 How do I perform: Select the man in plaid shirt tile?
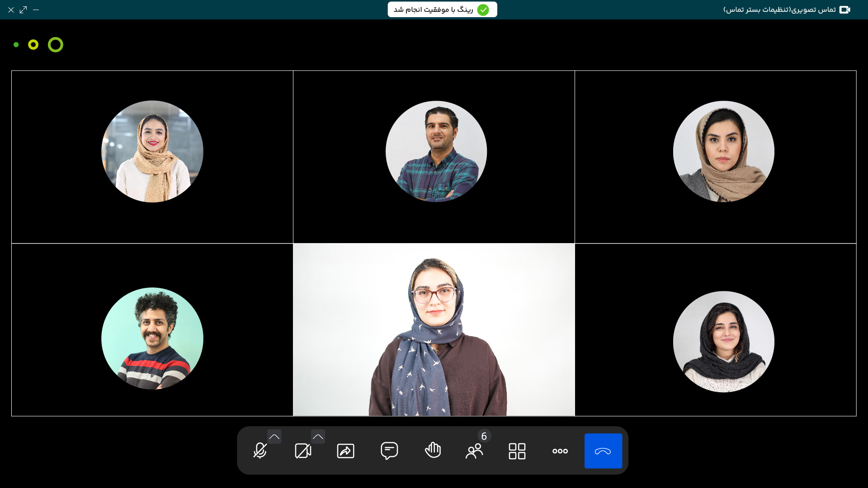pyautogui.click(x=436, y=151)
